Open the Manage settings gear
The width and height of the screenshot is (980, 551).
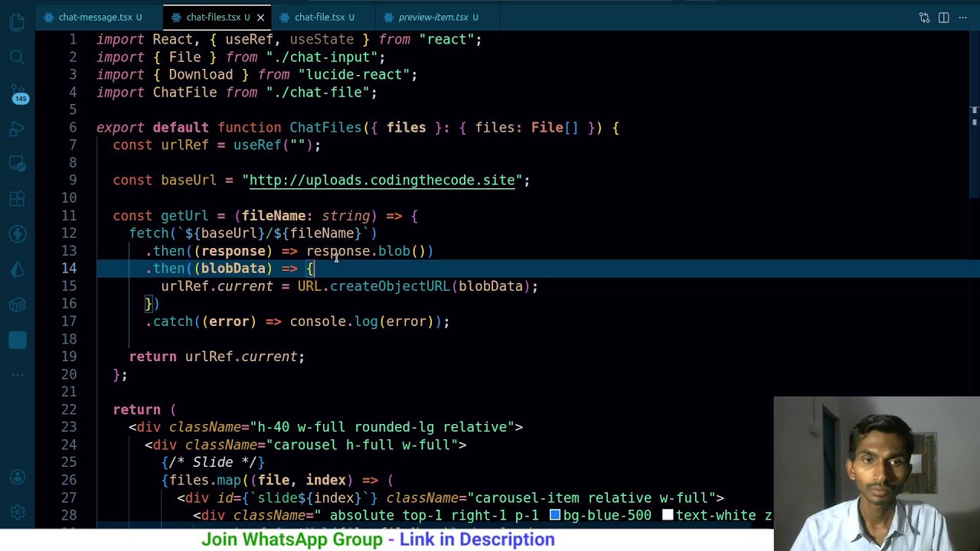pos(17,513)
